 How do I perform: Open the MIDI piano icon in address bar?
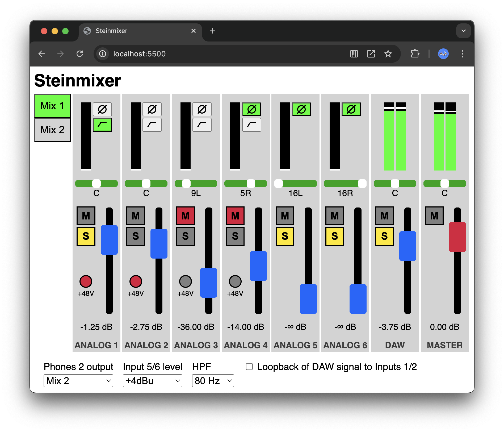[354, 54]
